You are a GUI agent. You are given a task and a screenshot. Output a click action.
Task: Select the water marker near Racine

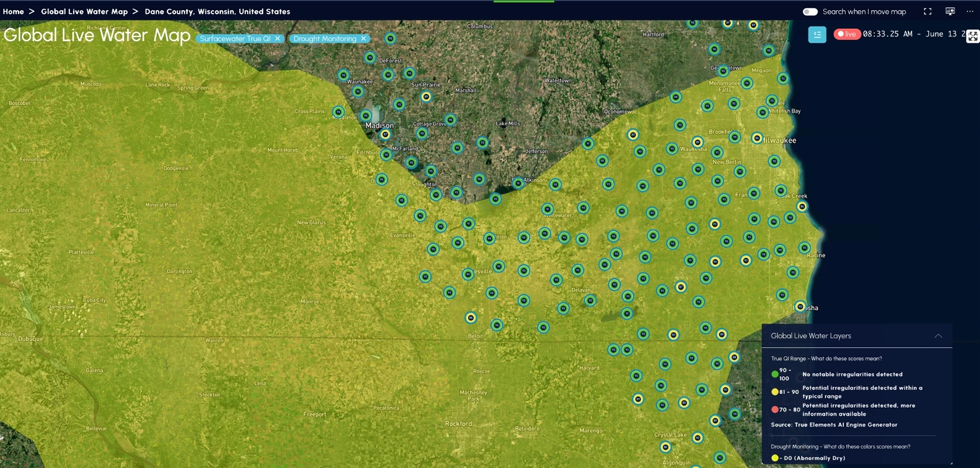click(804, 248)
